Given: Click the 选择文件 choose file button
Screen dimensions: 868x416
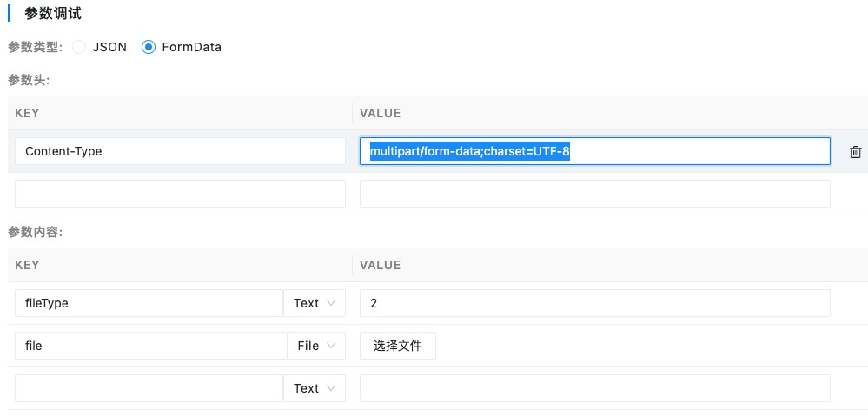Looking at the screenshot, I should (397, 346).
